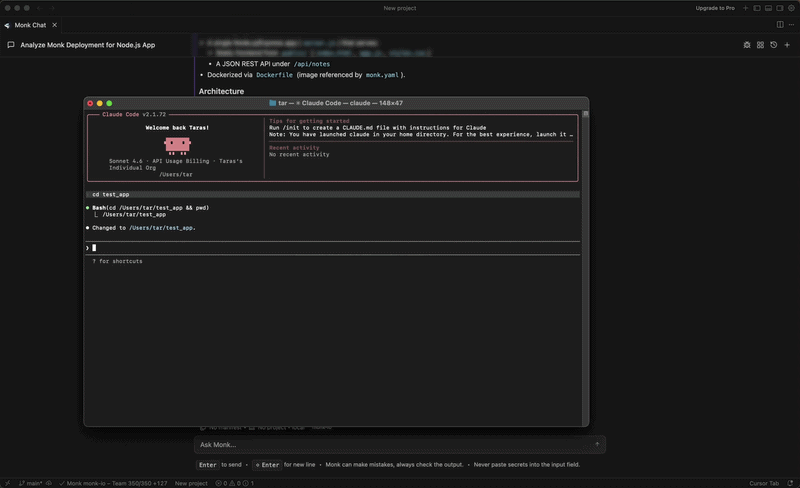Viewport: 800px width, 488px height.
Task: Click the terminal title Claude Code — claude — 148×47
Action: [352, 103]
